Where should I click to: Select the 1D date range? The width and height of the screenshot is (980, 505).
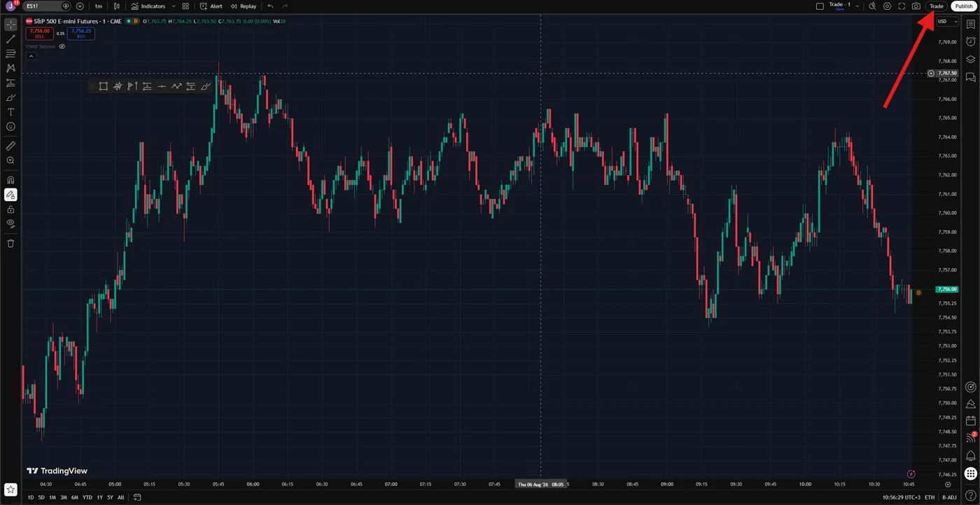[x=31, y=497]
